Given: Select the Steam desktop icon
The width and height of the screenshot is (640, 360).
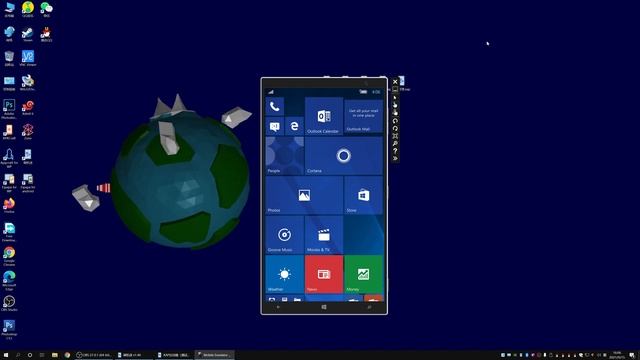Looking at the screenshot, I should click(27, 35).
